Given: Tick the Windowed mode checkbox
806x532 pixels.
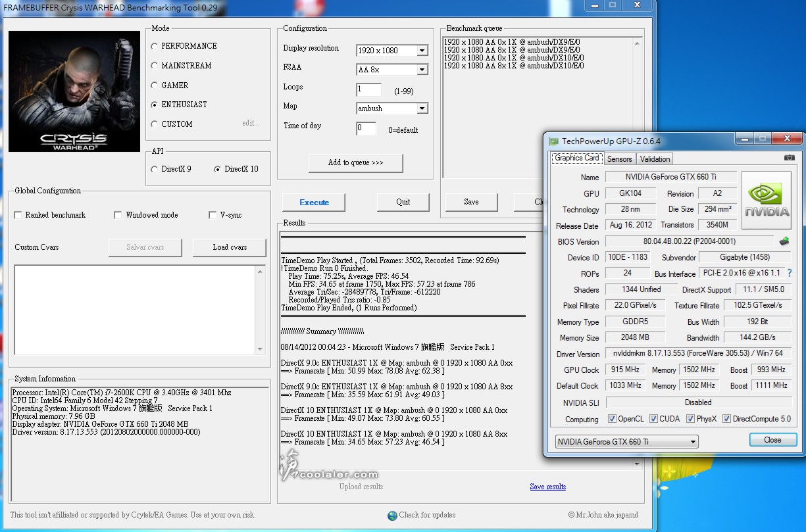Looking at the screenshot, I should (x=118, y=215).
